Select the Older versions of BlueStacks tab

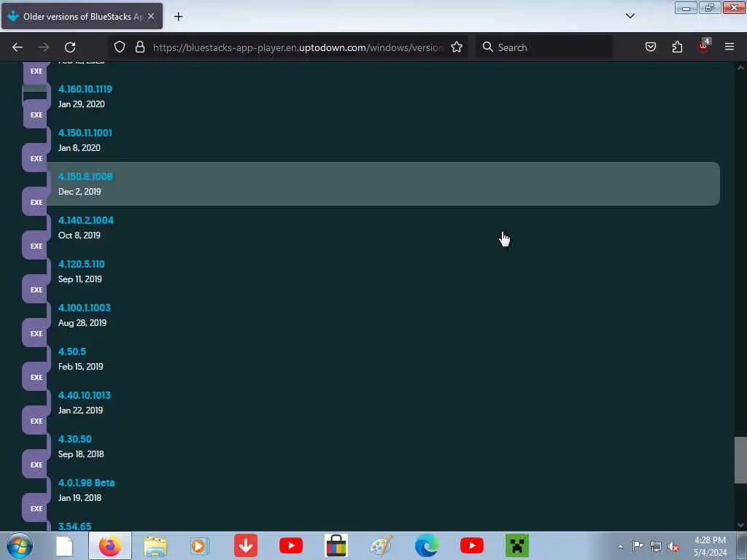point(82,16)
